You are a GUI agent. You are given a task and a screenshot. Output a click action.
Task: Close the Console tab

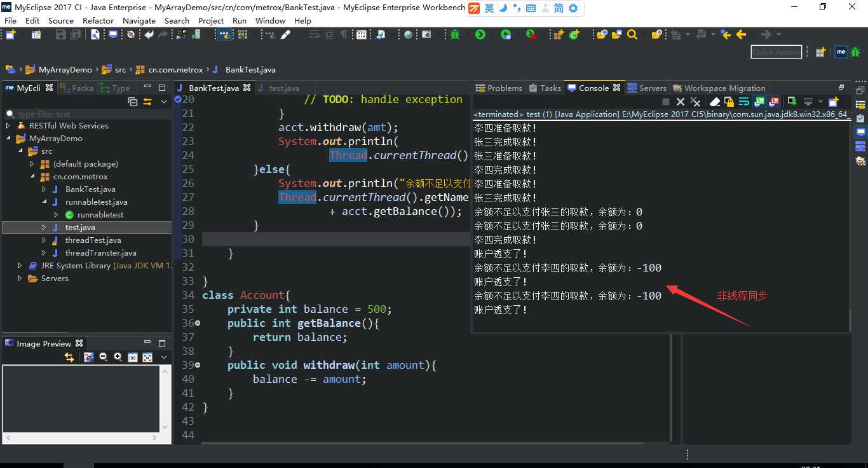click(616, 88)
